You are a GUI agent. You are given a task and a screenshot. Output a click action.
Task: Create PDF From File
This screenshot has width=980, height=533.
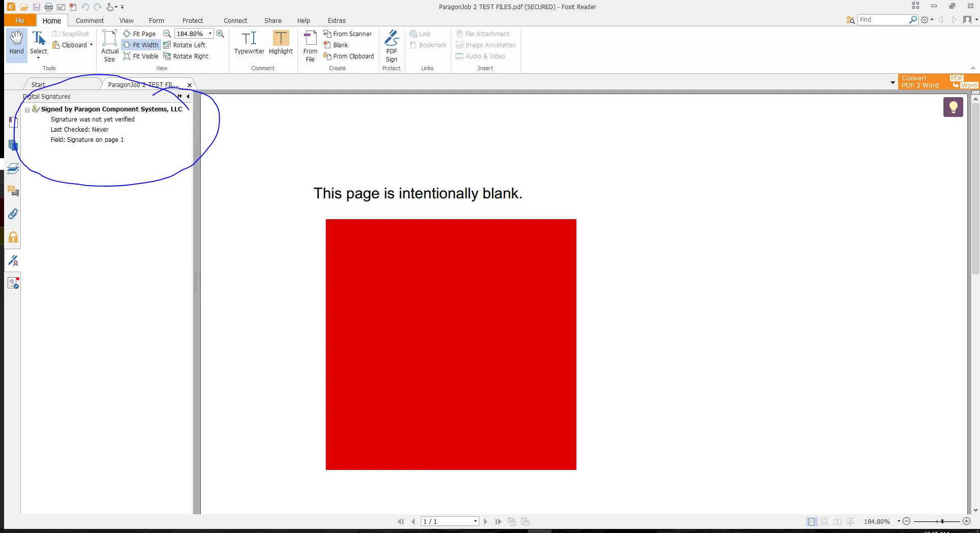click(x=310, y=46)
